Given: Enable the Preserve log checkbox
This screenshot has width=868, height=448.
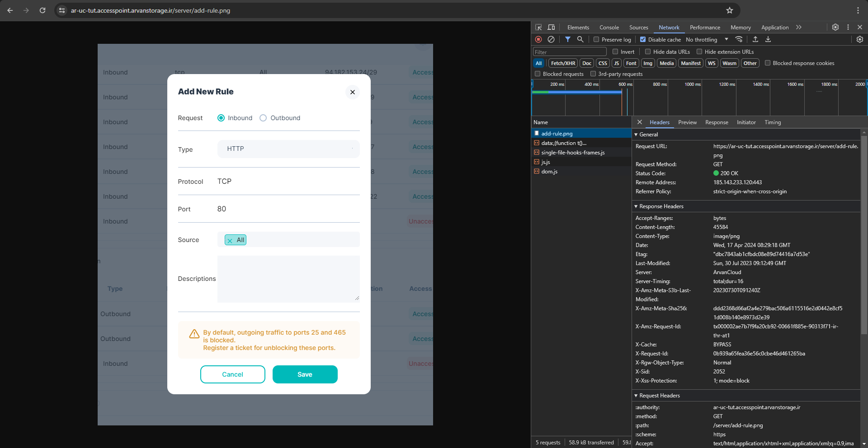Looking at the screenshot, I should pos(596,39).
